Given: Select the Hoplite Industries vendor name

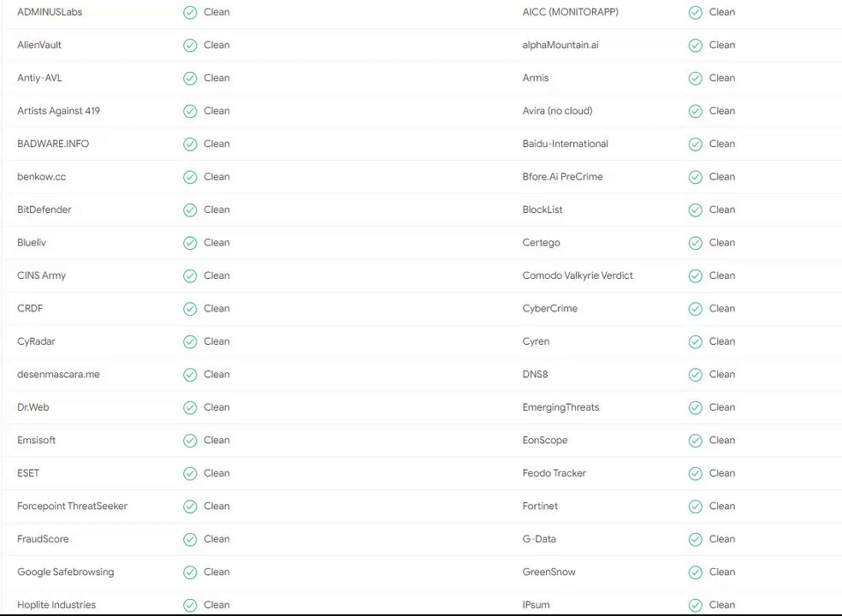Looking at the screenshot, I should [56, 605].
